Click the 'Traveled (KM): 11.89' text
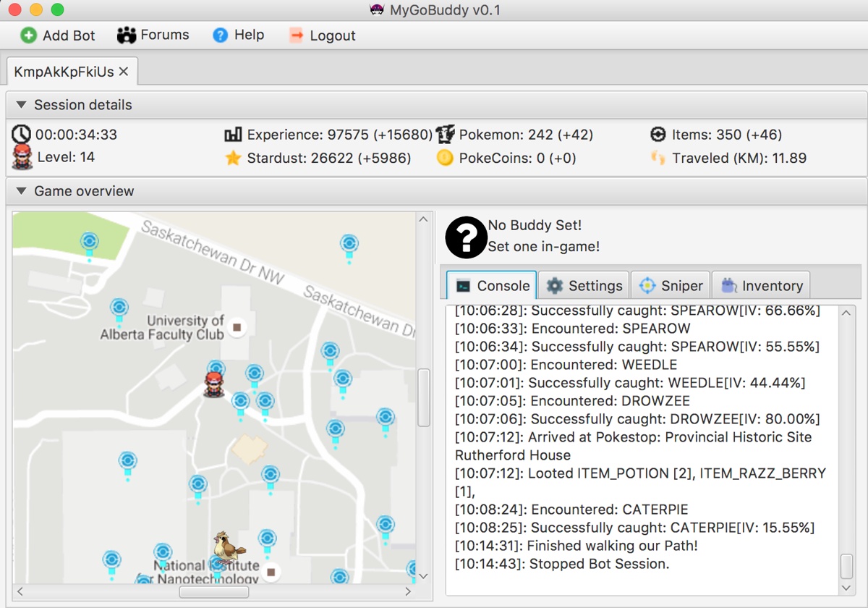868x608 pixels. 739,158
